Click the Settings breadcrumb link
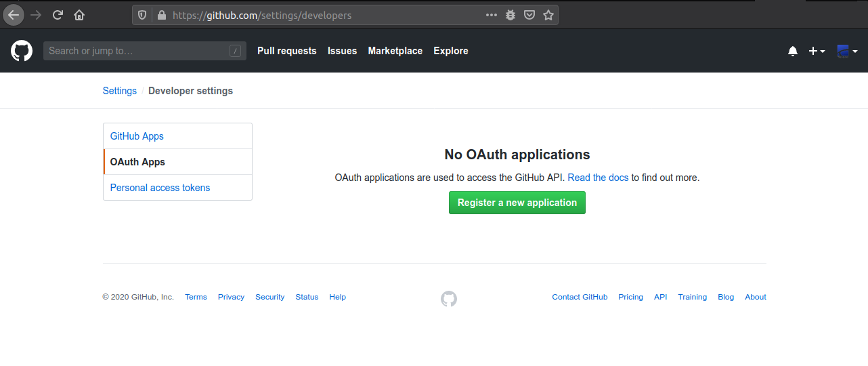This screenshot has height=366, width=868. [x=119, y=91]
